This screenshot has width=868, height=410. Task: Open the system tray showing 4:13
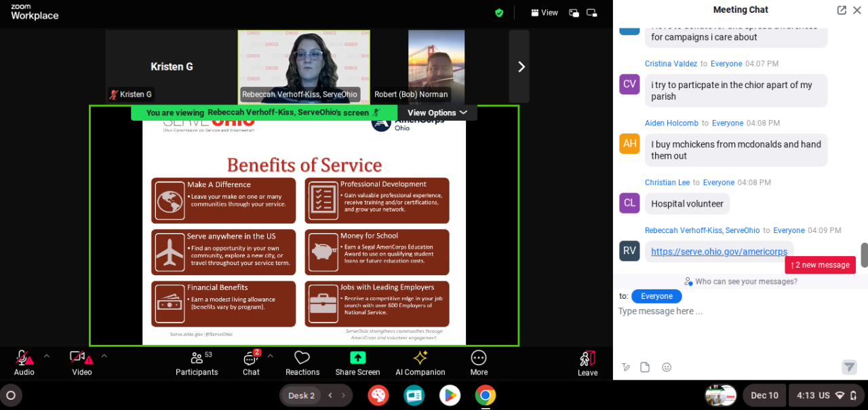[x=826, y=395]
